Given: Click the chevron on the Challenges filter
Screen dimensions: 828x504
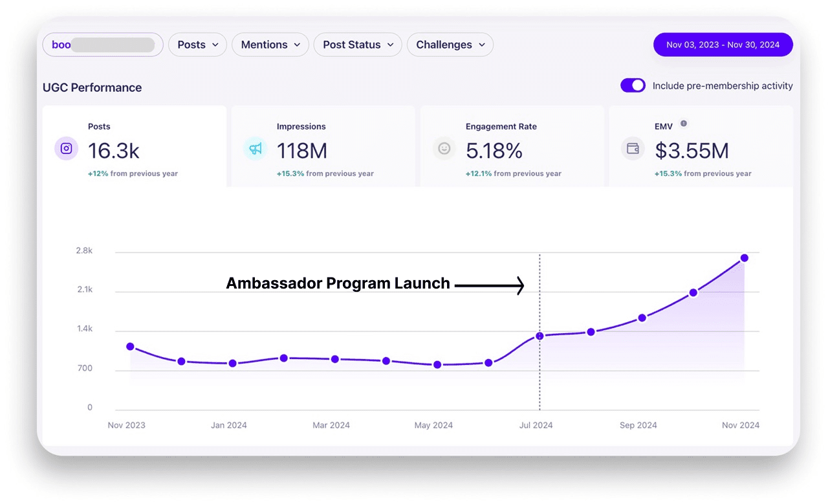Looking at the screenshot, I should 482,45.
